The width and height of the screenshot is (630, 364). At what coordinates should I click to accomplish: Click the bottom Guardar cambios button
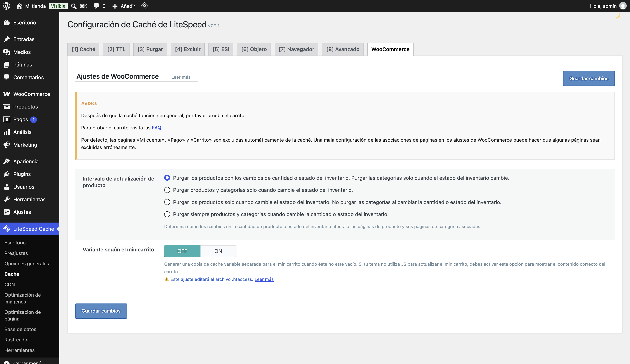[x=101, y=311]
